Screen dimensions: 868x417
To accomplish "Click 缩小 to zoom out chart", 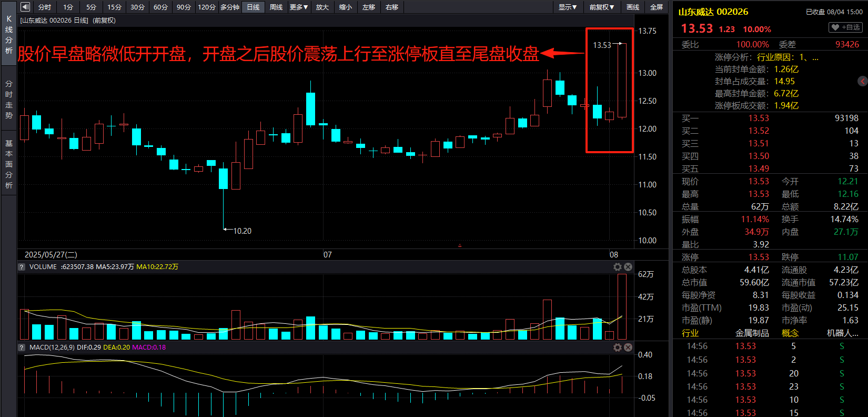I will coord(346,7).
